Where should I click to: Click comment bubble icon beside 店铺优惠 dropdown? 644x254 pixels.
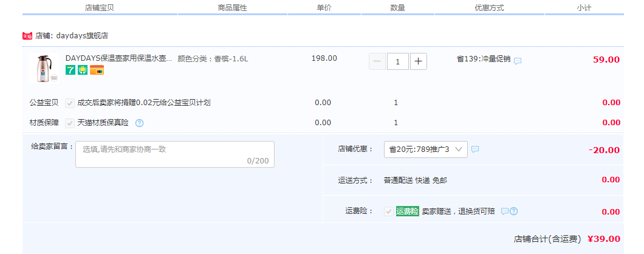(x=474, y=149)
